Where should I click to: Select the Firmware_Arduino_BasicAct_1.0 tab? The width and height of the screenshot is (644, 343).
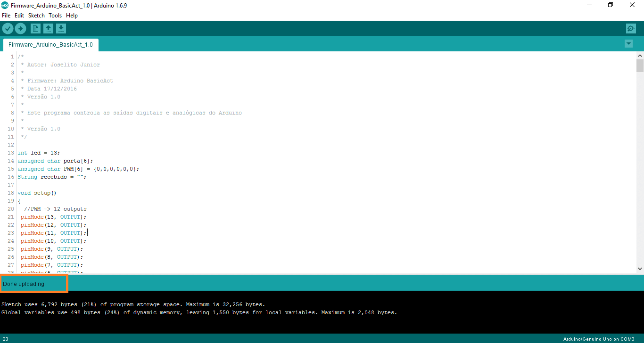tap(50, 45)
